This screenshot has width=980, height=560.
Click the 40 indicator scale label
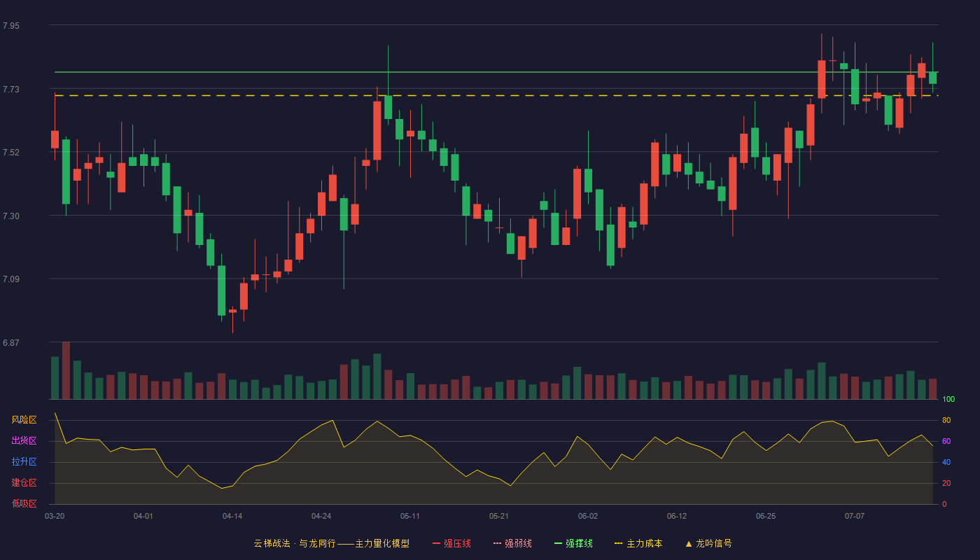946,462
